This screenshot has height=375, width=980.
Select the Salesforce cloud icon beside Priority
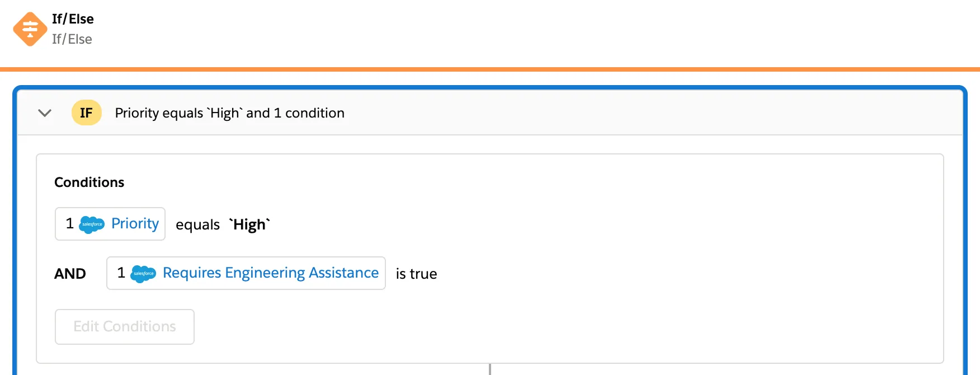tap(91, 224)
